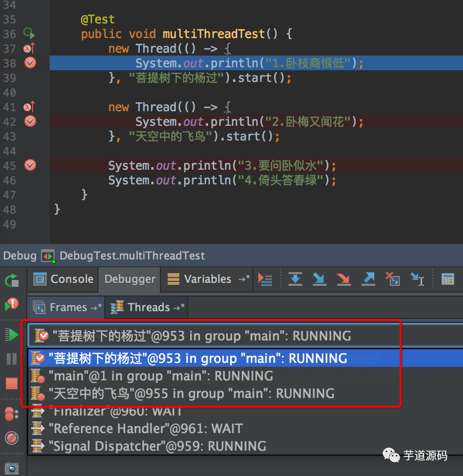Restore the Variables layout arrow
The height and width of the screenshot is (476, 463).
pos(244,278)
